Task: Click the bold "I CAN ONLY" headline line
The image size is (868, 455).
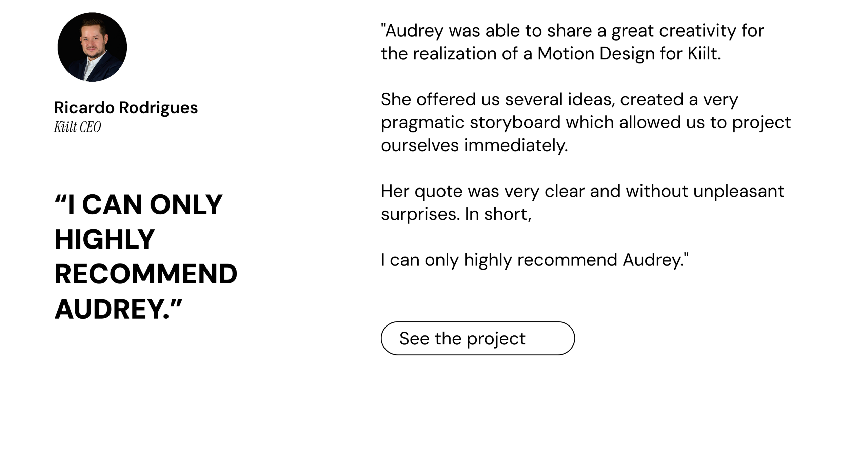Action: tap(139, 204)
